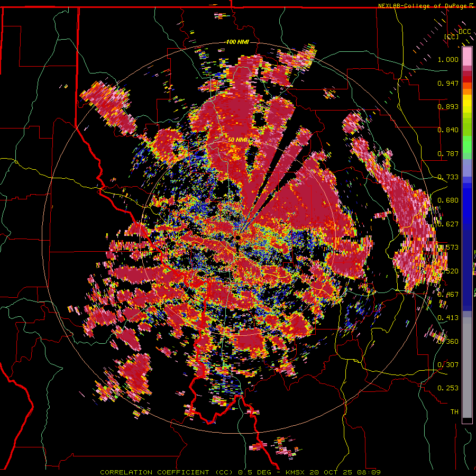
Task: Click the 0.680 value on the scale
Action: 448,200
